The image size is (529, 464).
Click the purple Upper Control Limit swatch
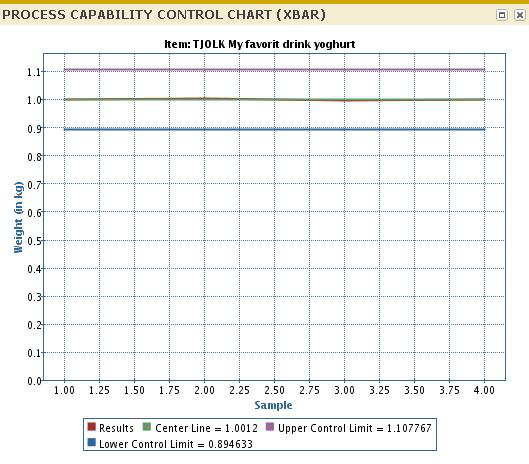click(270, 427)
